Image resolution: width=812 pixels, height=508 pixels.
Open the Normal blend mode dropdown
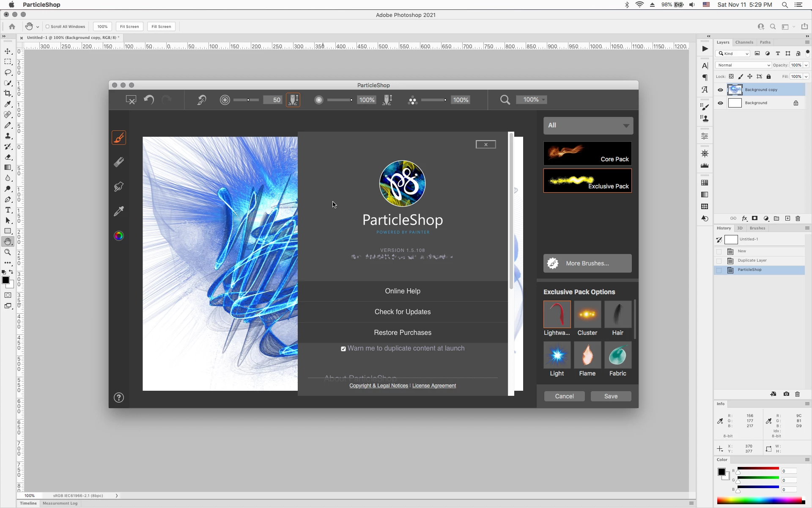pyautogui.click(x=743, y=65)
